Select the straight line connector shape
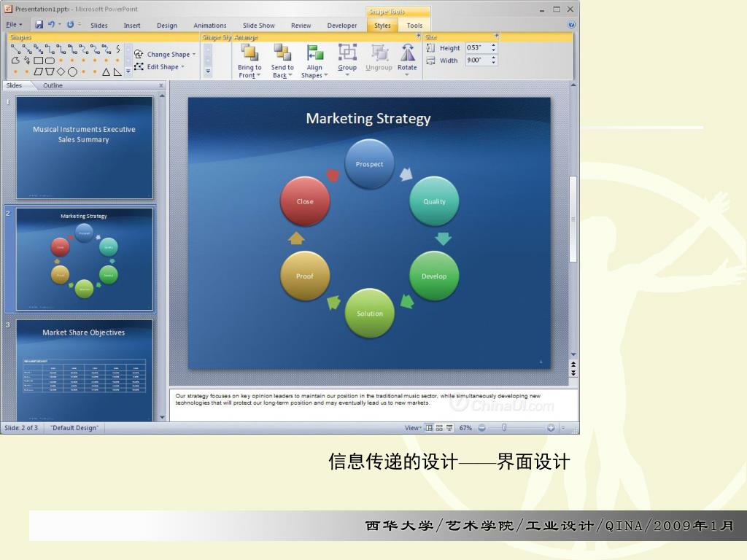 click(16, 49)
